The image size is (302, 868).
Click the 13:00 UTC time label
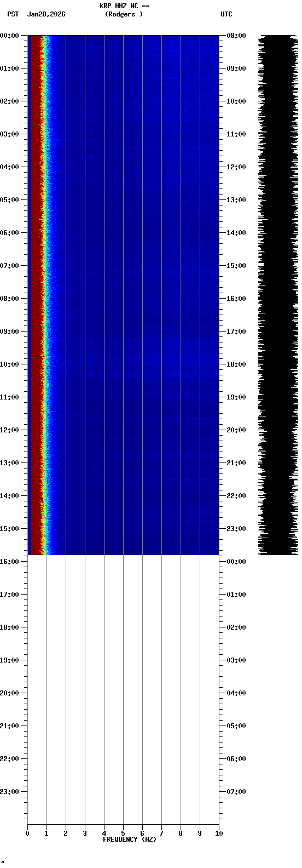236,200
